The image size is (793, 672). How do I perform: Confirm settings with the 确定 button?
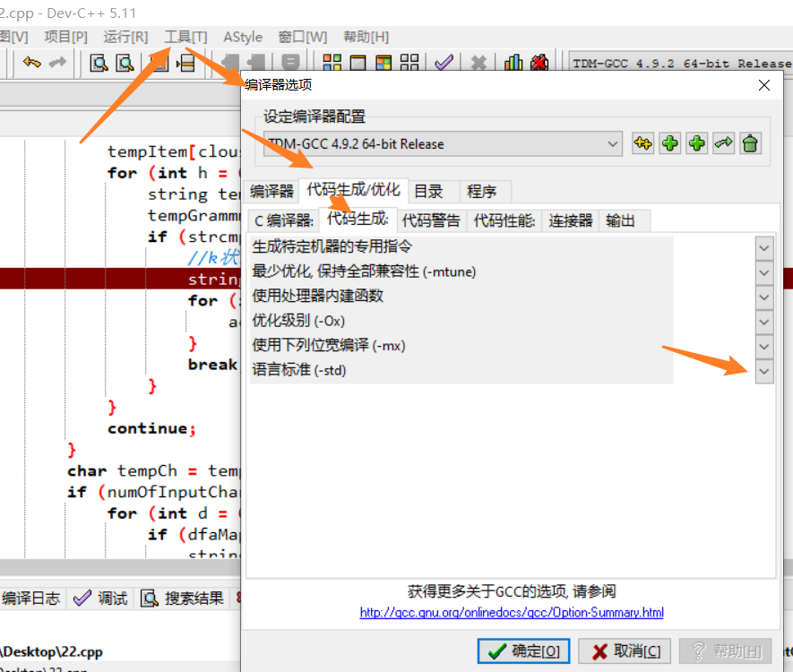tap(523, 651)
